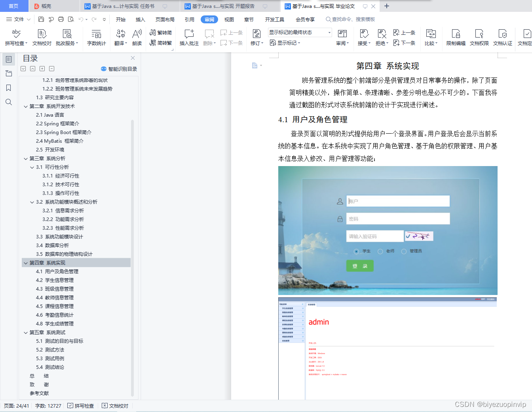
Task: Click the admin dashboard screenshot image
Action: click(388, 348)
